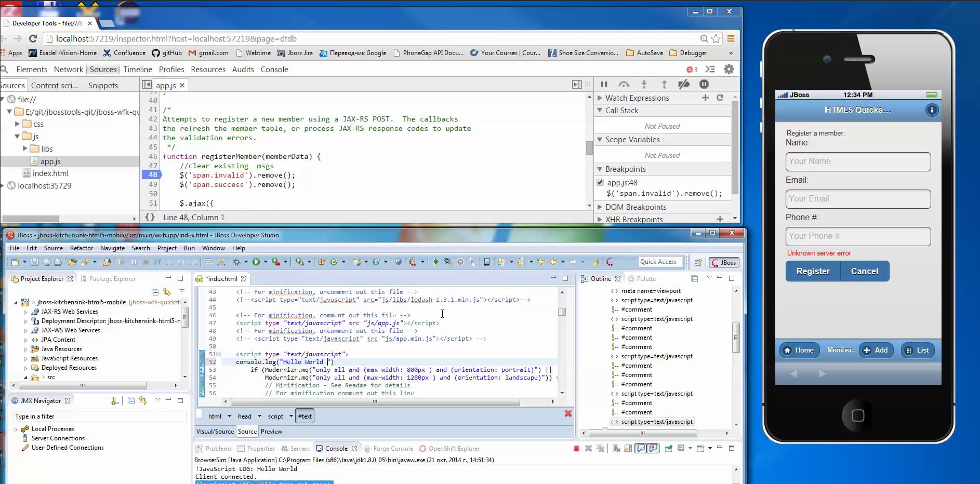Deactivate all breakpoints icon in DevTools
Viewport: 980px width, 484px height.
coord(684,84)
